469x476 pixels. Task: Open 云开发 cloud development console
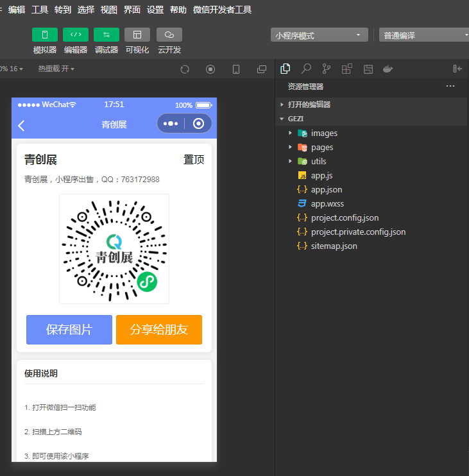pyautogui.click(x=169, y=35)
